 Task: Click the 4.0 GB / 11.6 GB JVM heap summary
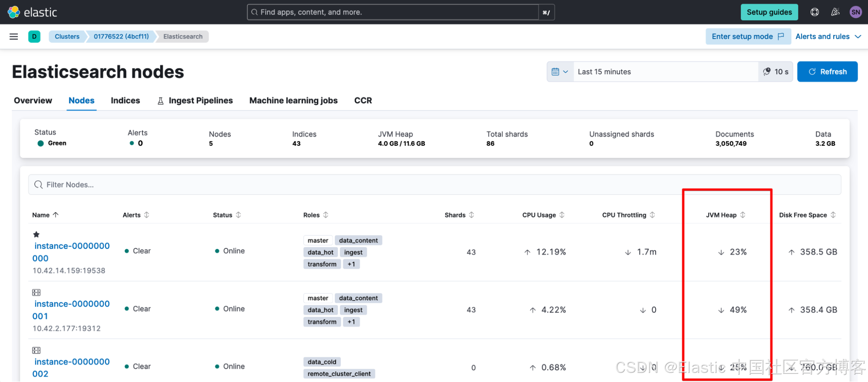coord(401,144)
